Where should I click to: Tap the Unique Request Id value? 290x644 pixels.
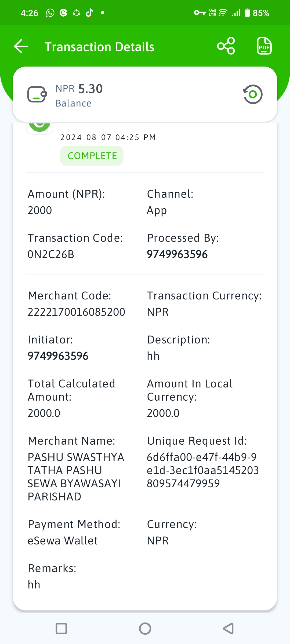[203, 470]
